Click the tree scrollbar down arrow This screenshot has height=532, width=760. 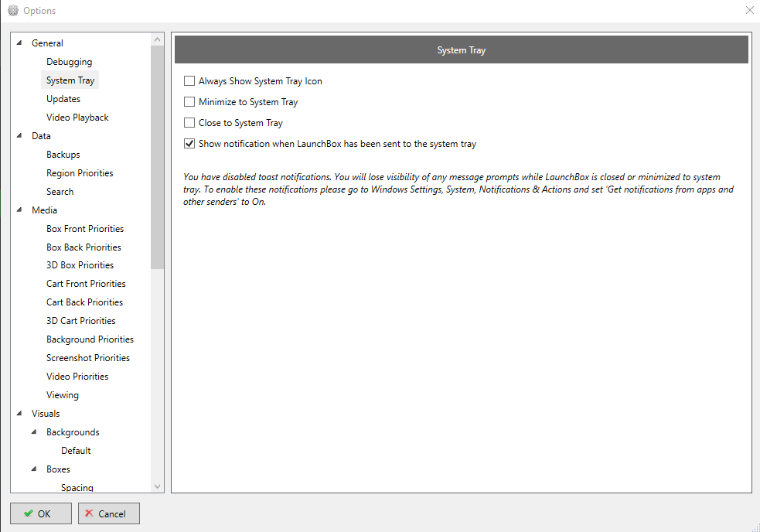(x=157, y=486)
